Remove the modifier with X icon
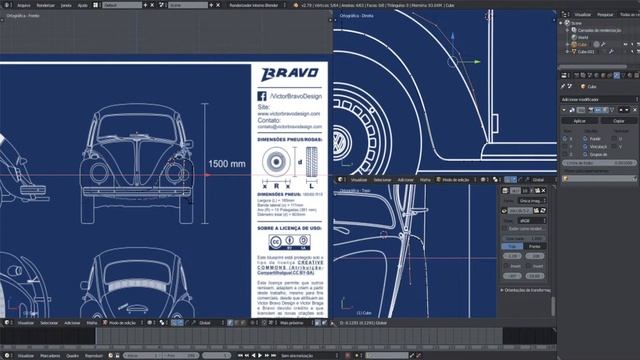Viewport: 640px width, 360px height. tap(635, 110)
